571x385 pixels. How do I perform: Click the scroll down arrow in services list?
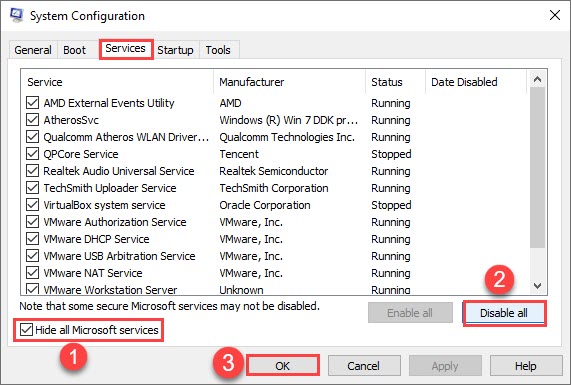pyautogui.click(x=537, y=286)
